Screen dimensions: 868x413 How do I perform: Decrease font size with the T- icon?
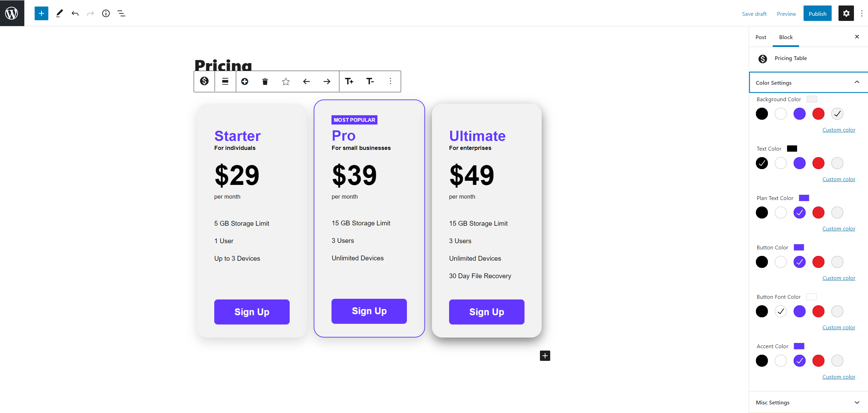(x=370, y=81)
